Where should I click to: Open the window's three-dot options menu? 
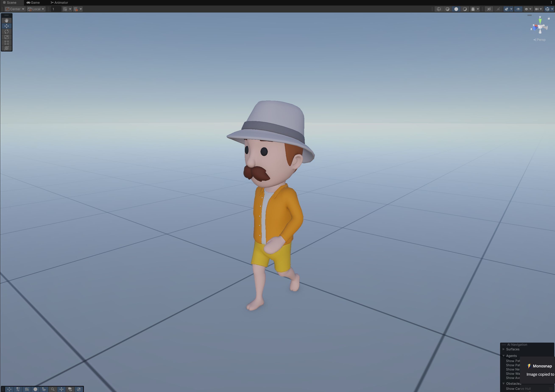[551, 2]
